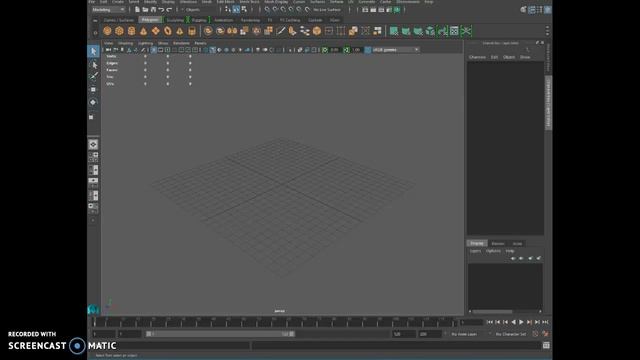Switch to Curves / Surfaces shelf tab
Screen dimensions: 640x360
118,20
